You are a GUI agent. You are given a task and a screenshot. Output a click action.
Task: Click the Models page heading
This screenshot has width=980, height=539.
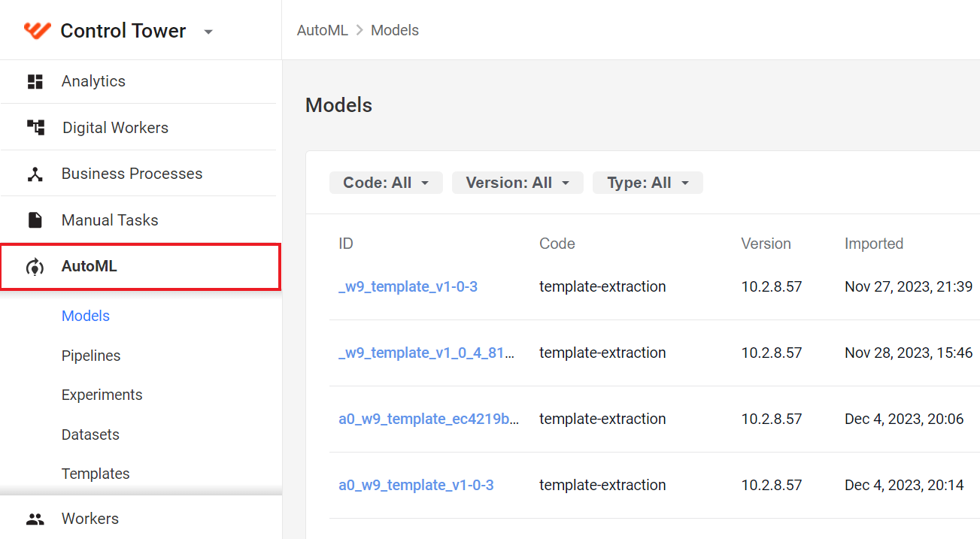click(338, 104)
